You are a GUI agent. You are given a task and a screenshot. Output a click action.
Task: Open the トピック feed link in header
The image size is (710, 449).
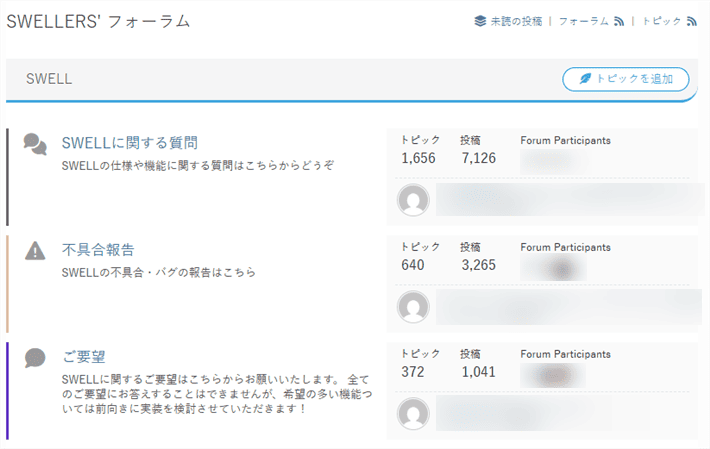(x=662, y=21)
